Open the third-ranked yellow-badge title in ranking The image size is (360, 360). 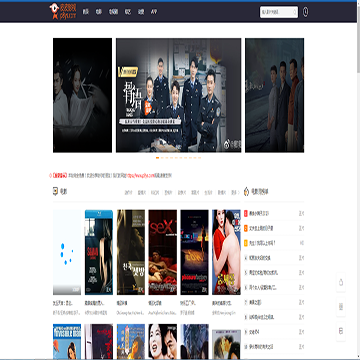(x=262, y=243)
